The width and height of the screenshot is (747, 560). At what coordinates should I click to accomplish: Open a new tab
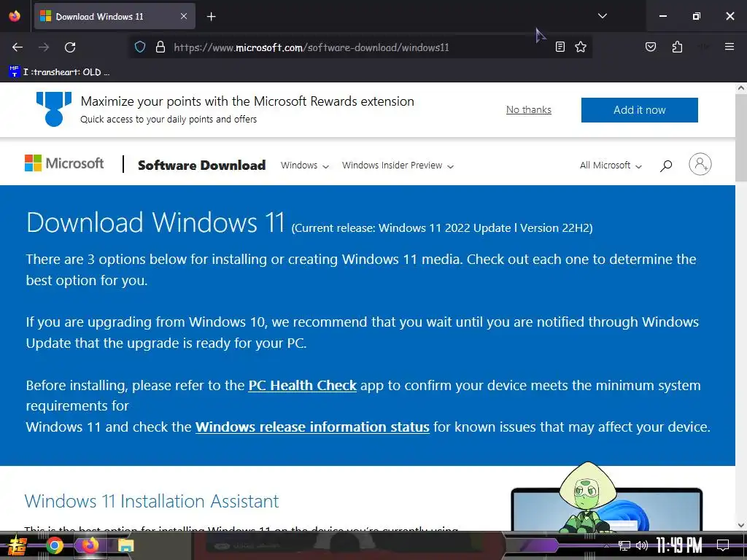click(211, 17)
